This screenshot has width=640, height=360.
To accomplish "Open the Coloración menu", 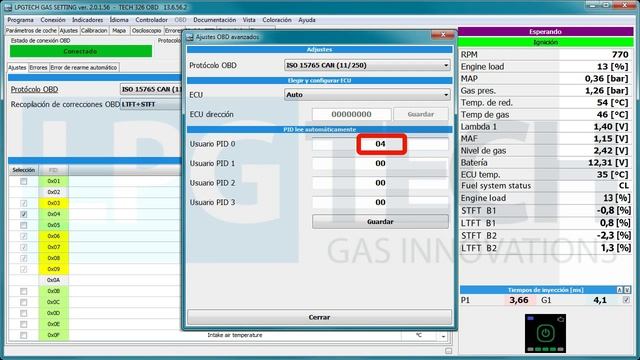I will pos(277,20).
